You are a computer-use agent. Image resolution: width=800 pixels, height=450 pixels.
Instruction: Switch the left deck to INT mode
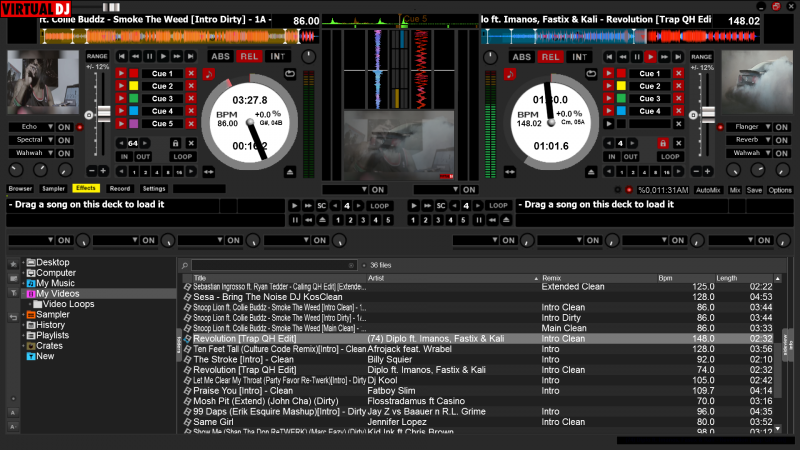[278, 57]
